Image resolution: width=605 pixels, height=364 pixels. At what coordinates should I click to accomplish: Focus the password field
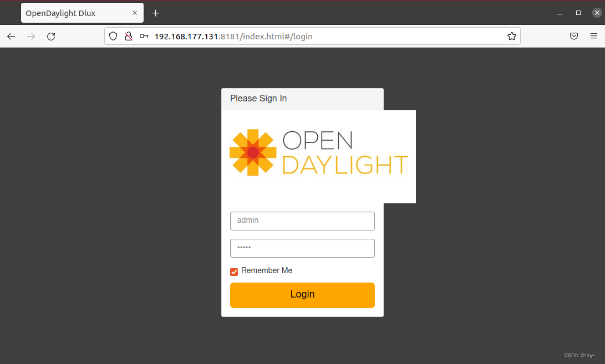click(x=302, y=248)
